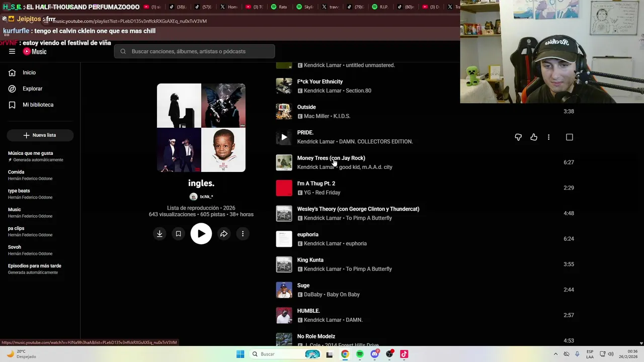Show hidden system tray icons
This screenshot has height=362, width=644.
click(x=555, y=354)
